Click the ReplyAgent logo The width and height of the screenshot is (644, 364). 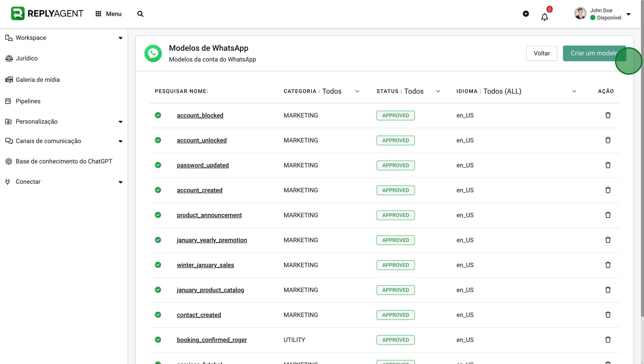point(47,14)
